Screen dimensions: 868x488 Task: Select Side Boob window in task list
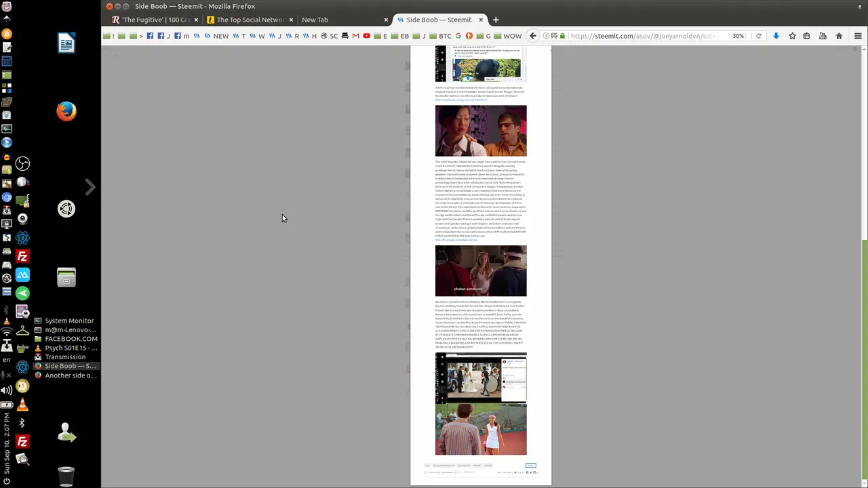(x=65, y=366)
